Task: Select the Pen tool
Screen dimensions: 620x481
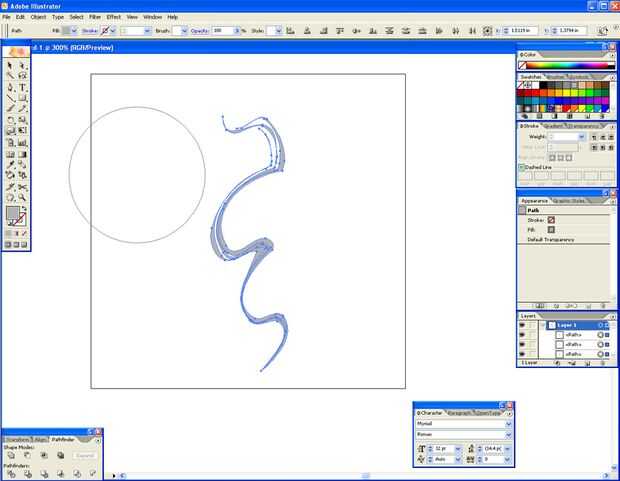Action: (10, 87)
